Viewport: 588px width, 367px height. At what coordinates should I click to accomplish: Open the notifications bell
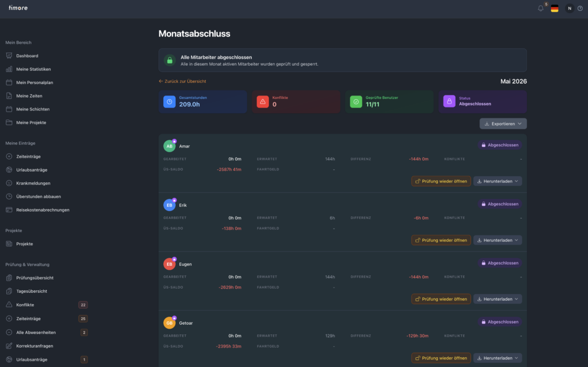pos(541,8)
